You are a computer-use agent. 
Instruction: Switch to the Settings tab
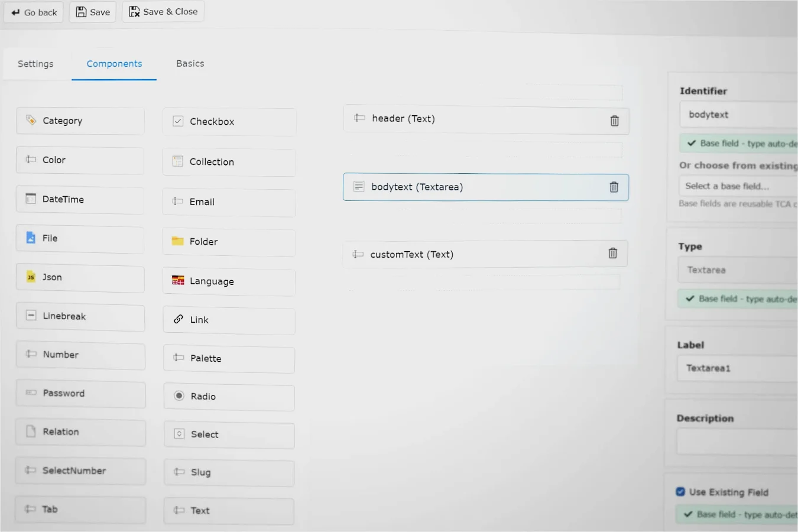pyautogui.click(x=35, y=64)
